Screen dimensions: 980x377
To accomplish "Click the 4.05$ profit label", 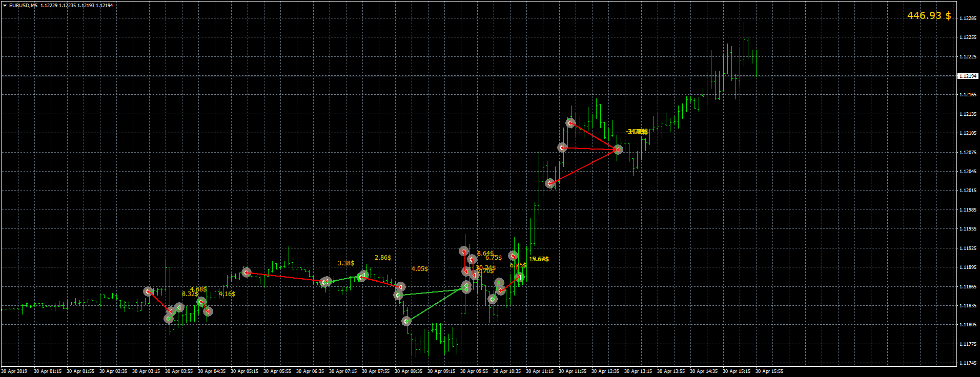I will (x=420, y=269).
